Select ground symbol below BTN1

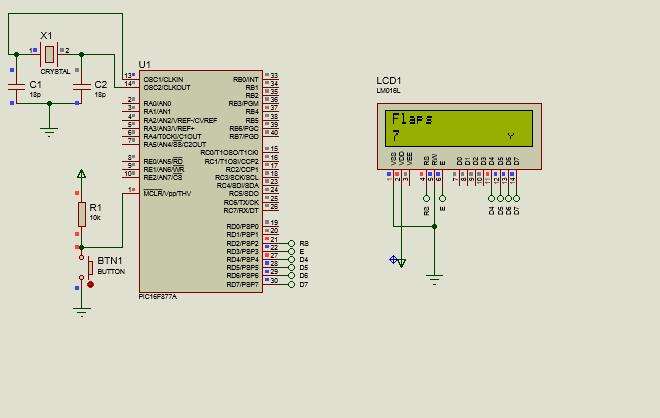pos(82,312)
